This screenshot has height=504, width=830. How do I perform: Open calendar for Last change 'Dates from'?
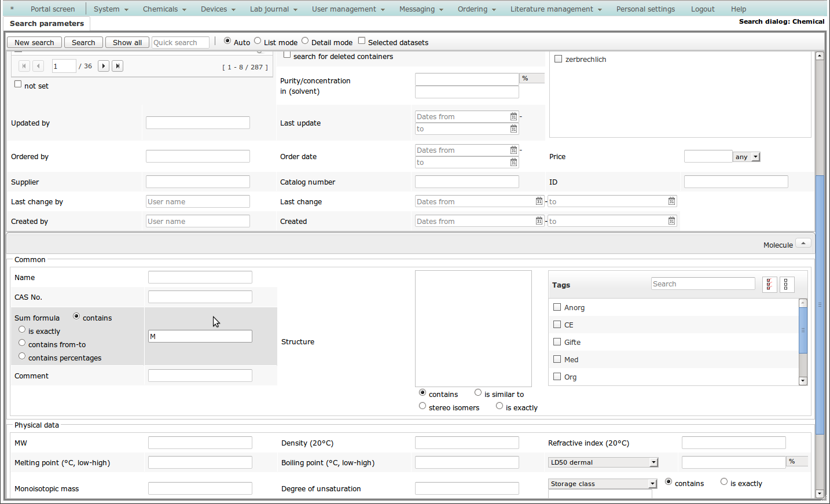(x=539, y=201)
